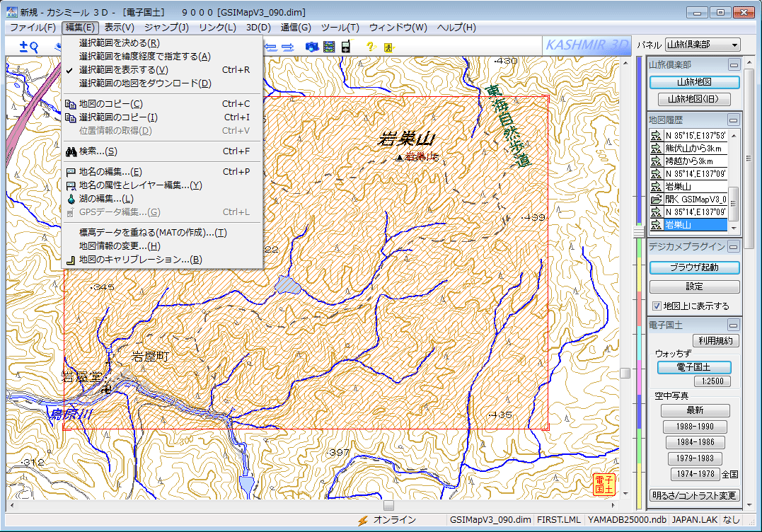Collapse the デジカメプラグイン panel section

point(734,247)
